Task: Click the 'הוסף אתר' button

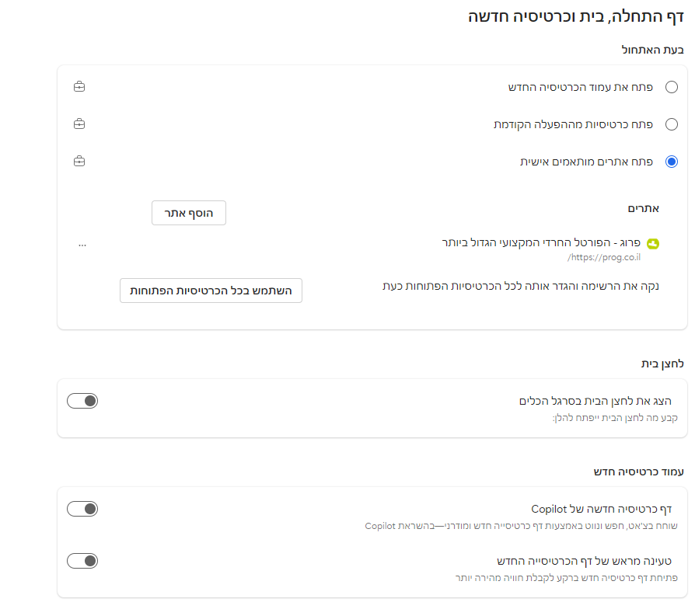Action: pyautogui.click(x=189, y=212)
